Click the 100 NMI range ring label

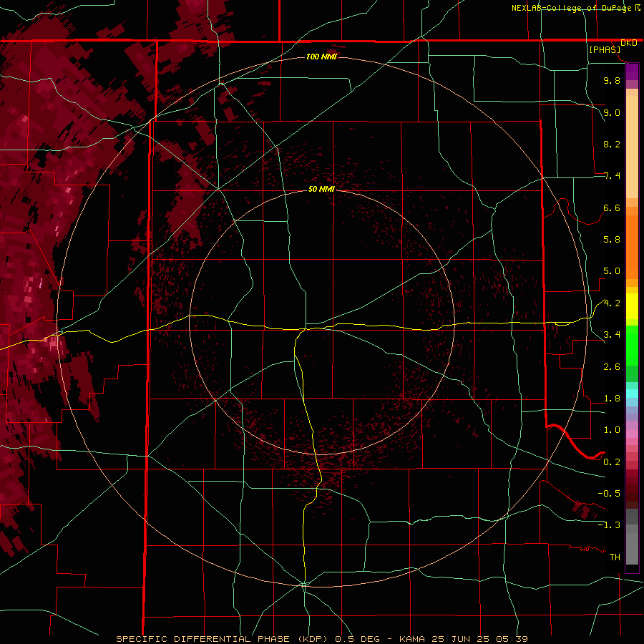[x=321, y=57]
